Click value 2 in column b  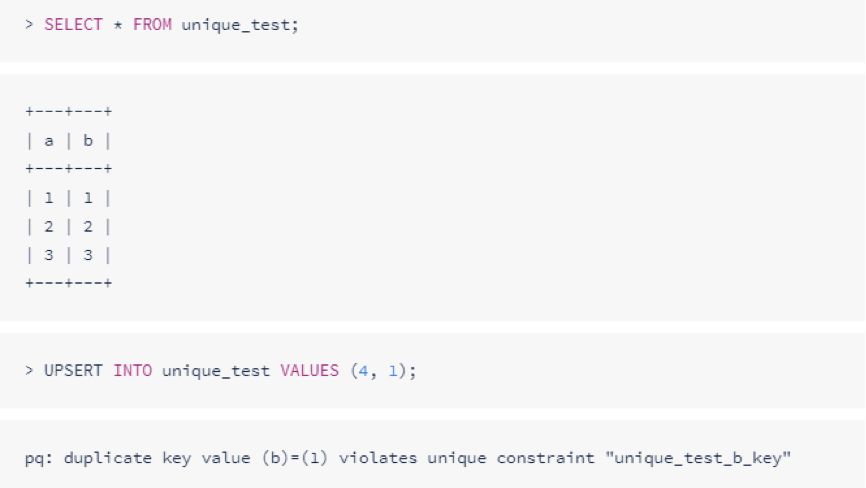(88, 227)
